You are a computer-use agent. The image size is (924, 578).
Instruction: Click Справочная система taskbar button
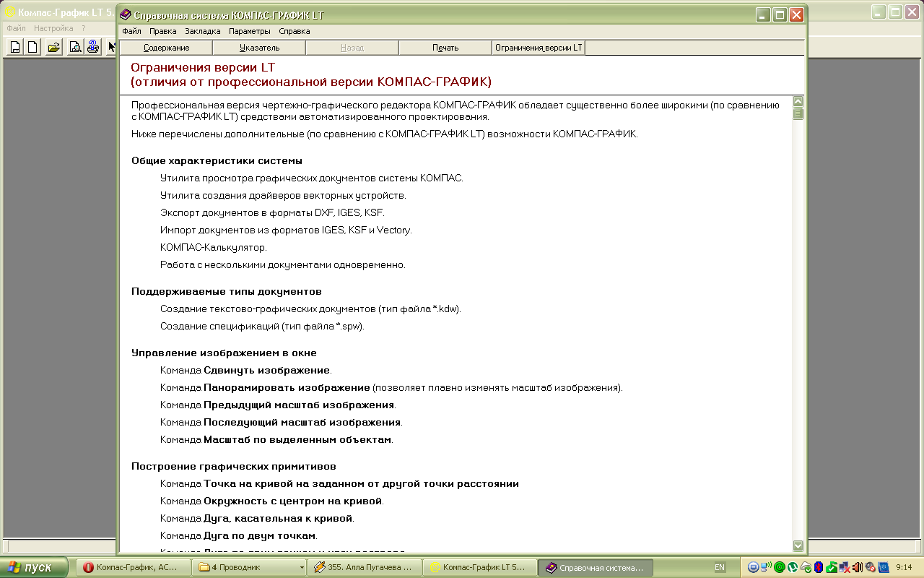click(x=596, y=568)
